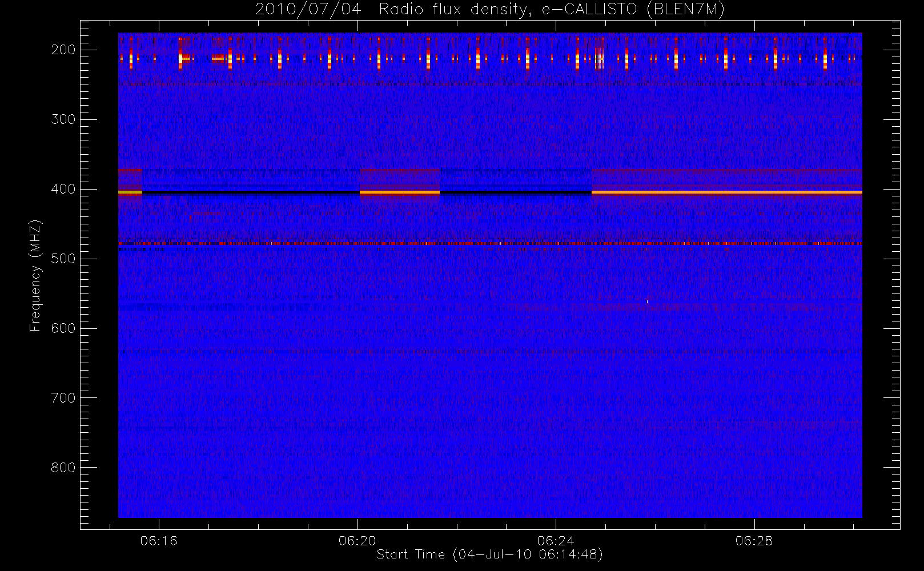Click the 600 frequency tick label
This screenshot has height=571, width=924.
63,328
